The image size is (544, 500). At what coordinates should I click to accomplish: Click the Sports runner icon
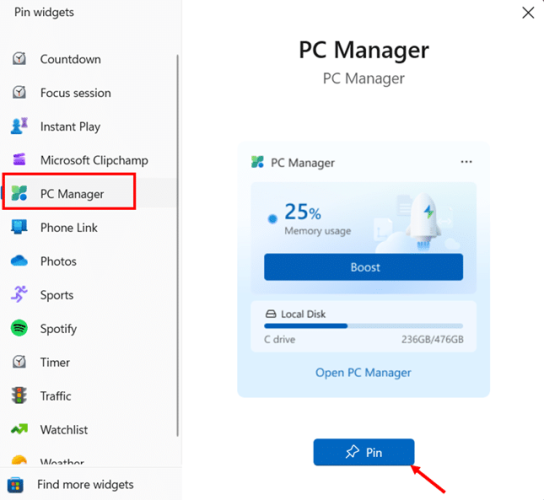coord(19,294)
